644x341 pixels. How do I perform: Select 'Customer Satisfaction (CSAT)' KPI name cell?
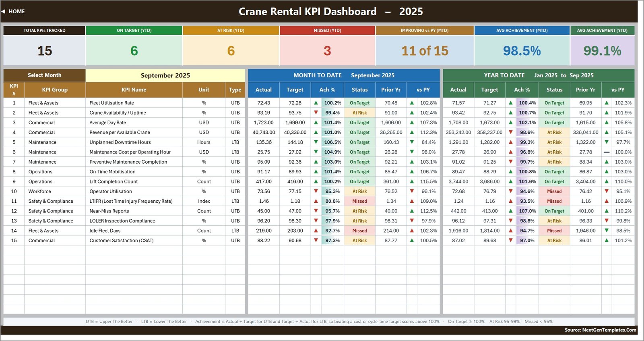134,241
